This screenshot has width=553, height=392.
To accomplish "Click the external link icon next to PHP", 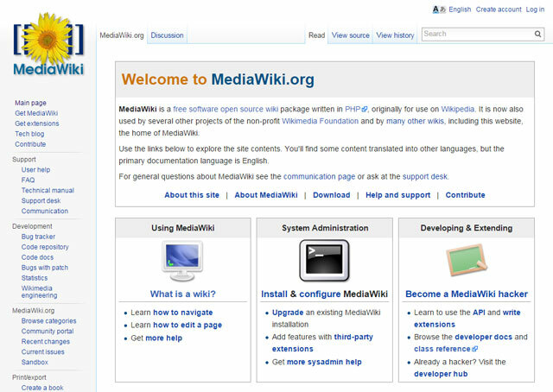I will click(365, 110).
